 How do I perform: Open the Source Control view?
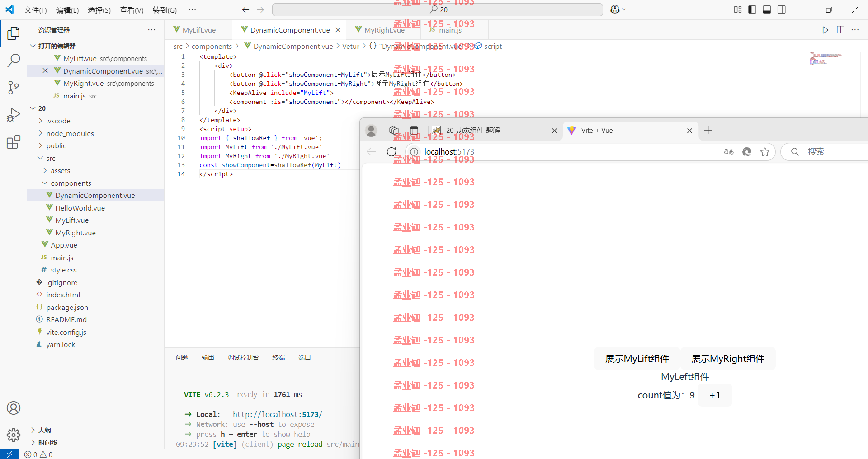pos(14,88)
